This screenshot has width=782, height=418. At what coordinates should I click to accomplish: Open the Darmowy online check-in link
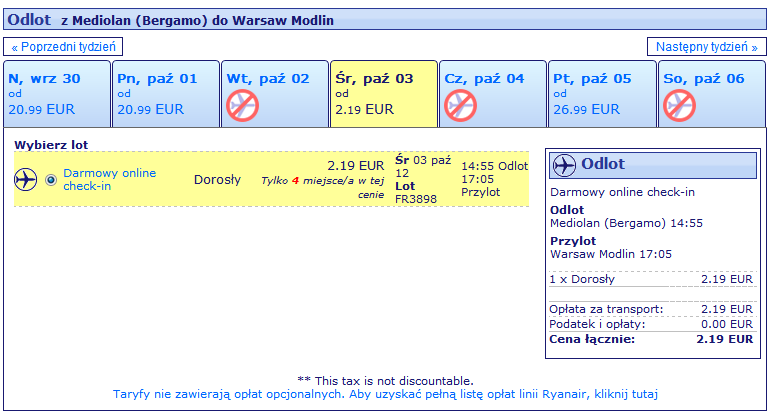click(x=109, y=180)
